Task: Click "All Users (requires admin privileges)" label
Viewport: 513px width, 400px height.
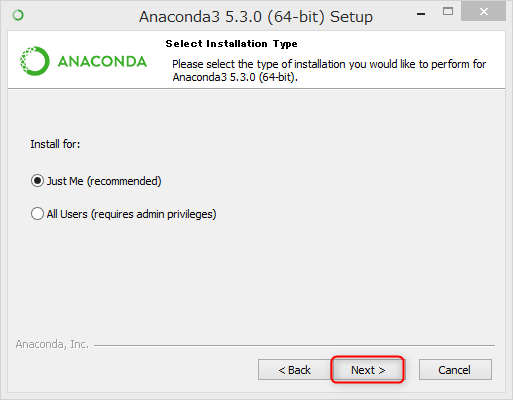Action: coord(131,214)
